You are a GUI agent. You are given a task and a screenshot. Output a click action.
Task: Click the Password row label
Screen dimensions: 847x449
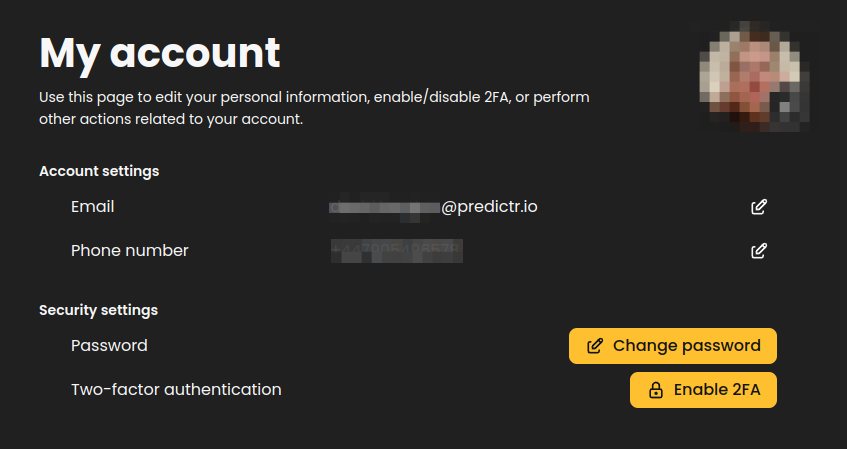[x=109, y=346]
